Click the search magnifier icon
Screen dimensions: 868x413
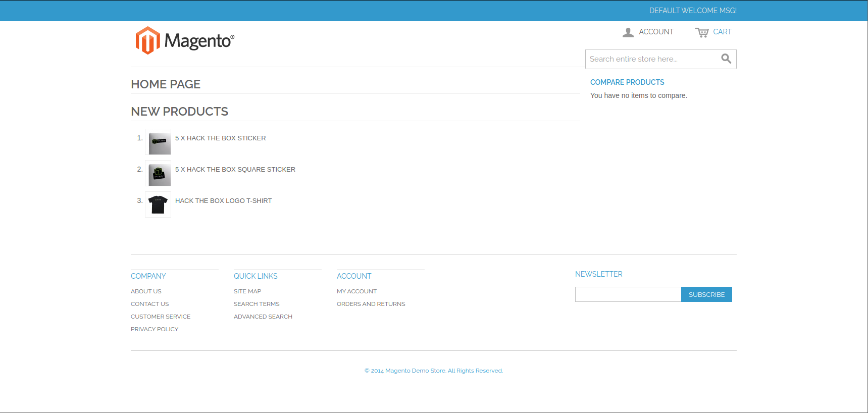click(x=726, y=59)
